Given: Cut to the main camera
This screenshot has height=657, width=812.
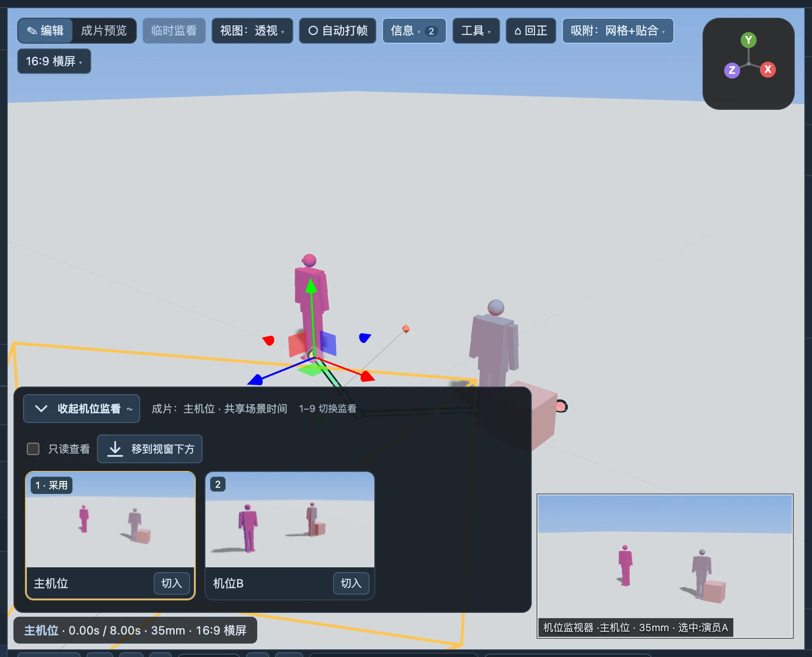Looking at the screenshot, I should (x=171, y=583).
